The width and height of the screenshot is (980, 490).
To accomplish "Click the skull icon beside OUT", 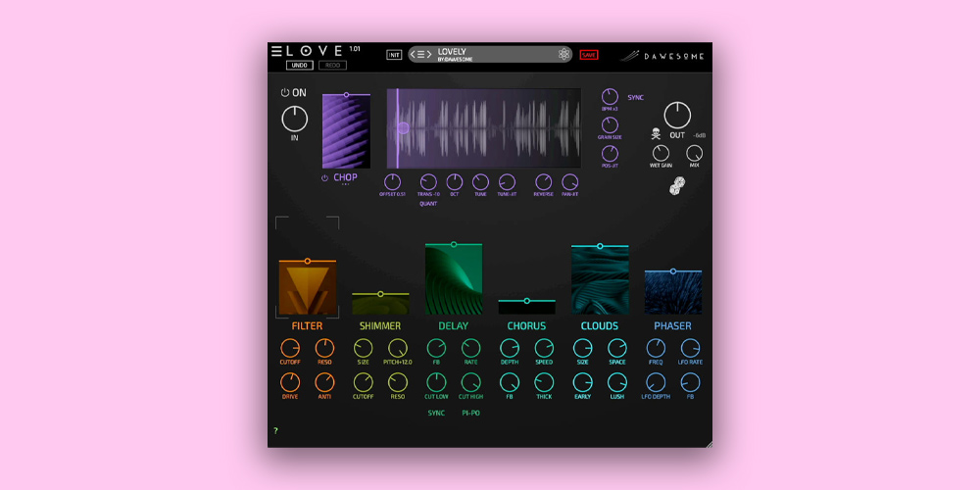I will (656, 133).
